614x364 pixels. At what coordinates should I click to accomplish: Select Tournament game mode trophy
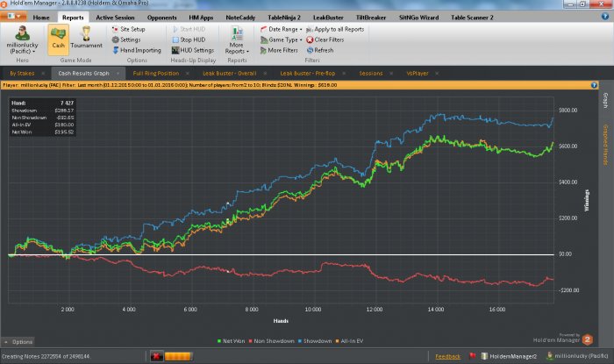(x=85, y=39)
